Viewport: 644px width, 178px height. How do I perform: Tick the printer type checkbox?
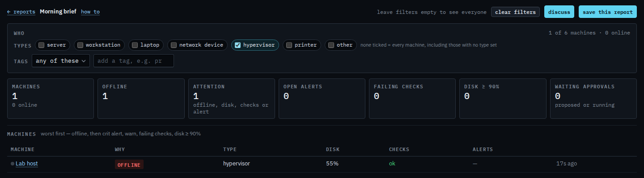click(x=289, y=45)
